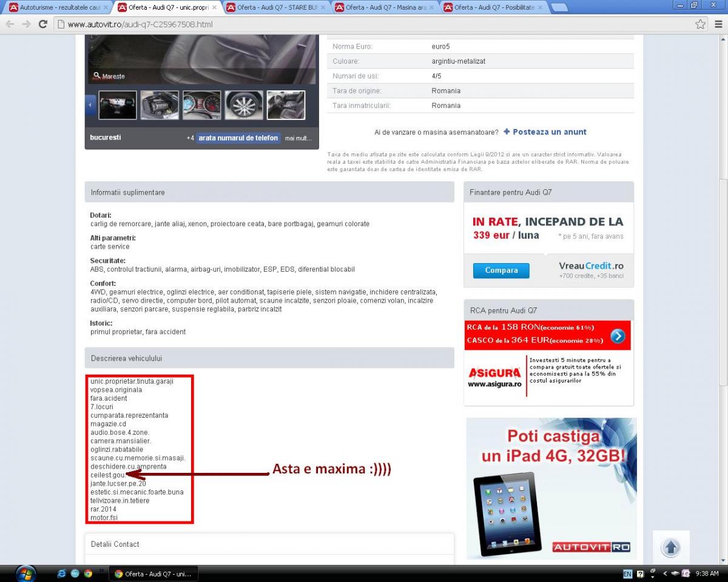The image size is (728, 582).
Task: Launch Internet Explorer from quick launch
Action: tap(61, 574)
